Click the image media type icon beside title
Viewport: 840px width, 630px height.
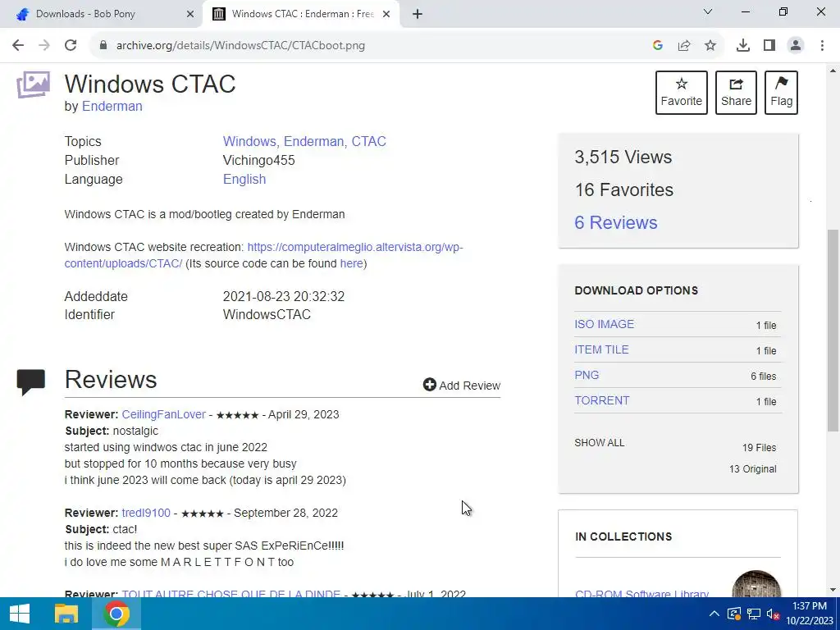pos(33,84)
